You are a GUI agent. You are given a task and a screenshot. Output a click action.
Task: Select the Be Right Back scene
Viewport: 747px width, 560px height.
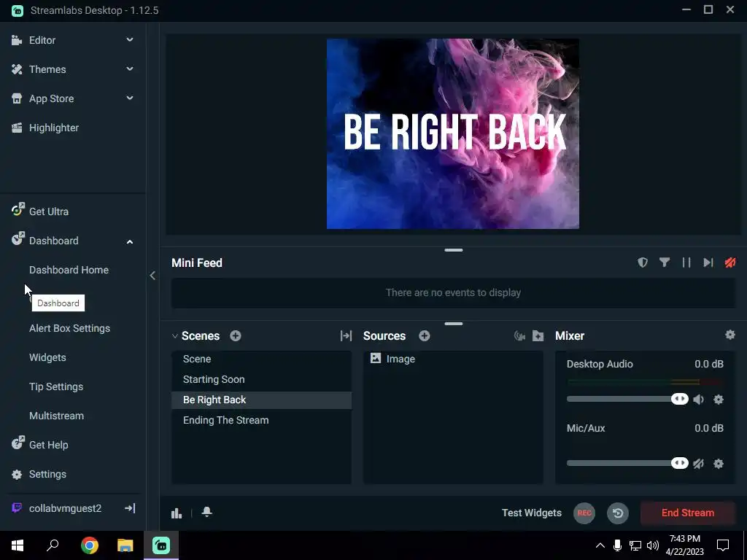262,400
